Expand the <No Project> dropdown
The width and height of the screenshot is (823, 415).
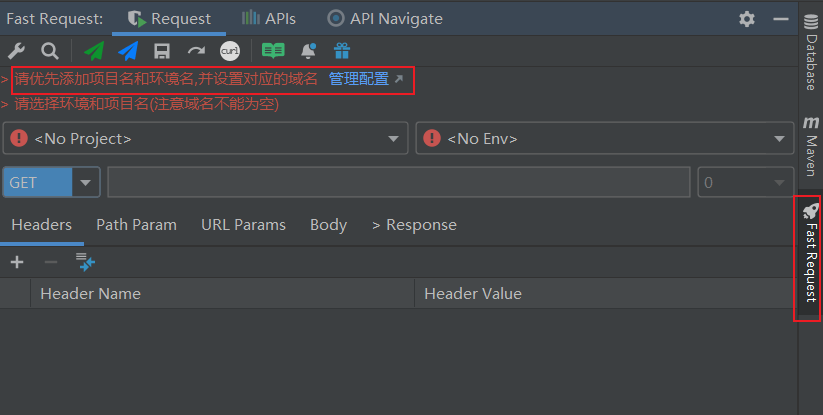pyautogui.click(x=206, y=139)
